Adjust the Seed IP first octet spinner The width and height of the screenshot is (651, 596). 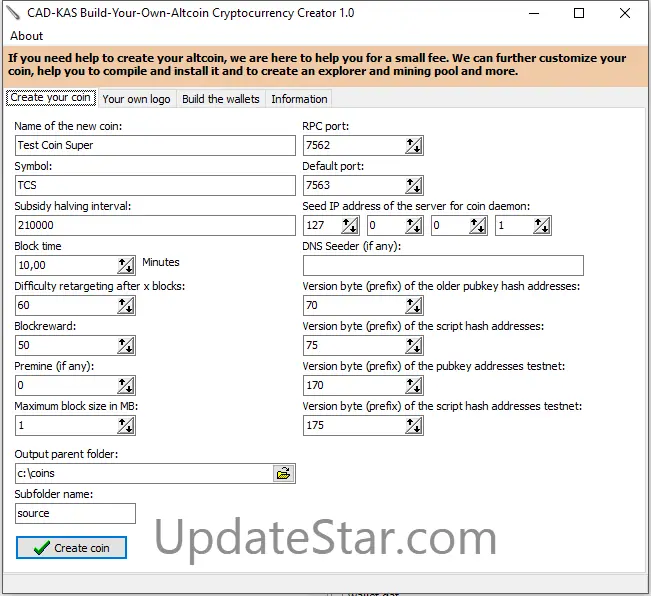pyautogui.click(x=350, y=225)
